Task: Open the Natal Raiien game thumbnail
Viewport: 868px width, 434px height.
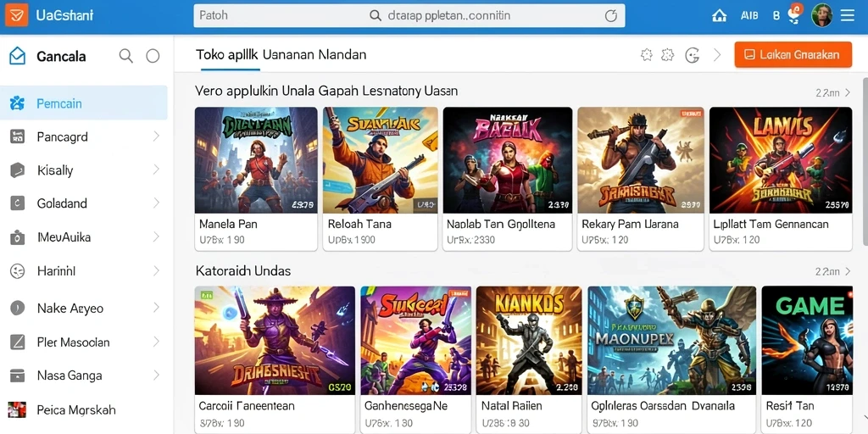Action: [x=529, y=341]
